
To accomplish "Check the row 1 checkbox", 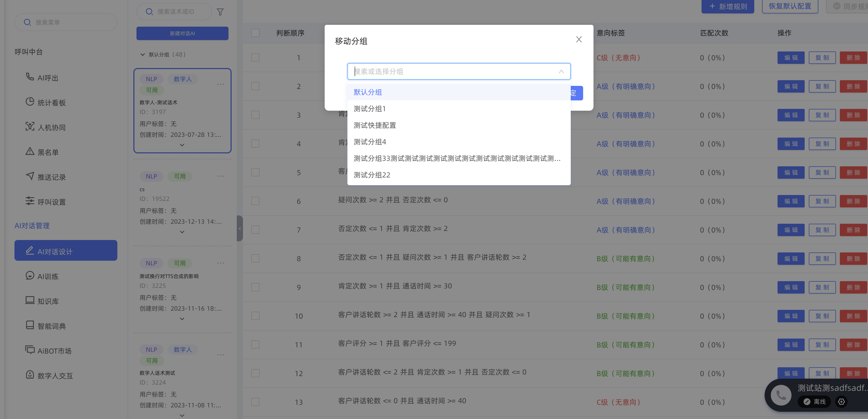I will click(x=255, y=58).
